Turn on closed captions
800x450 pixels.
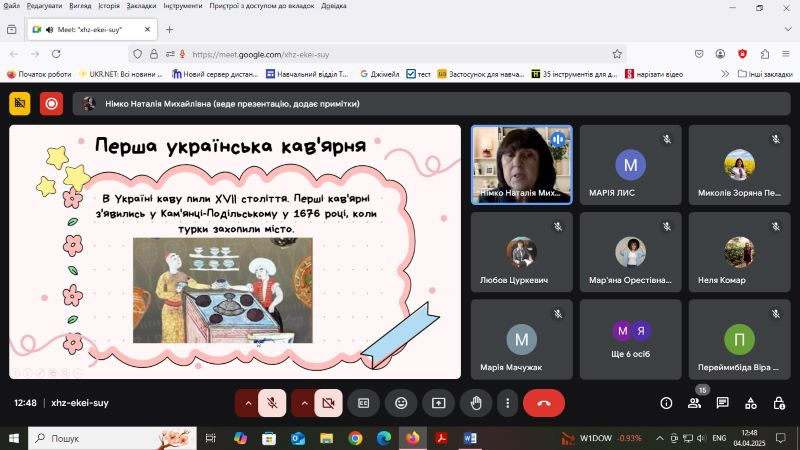tap(363, 403)
